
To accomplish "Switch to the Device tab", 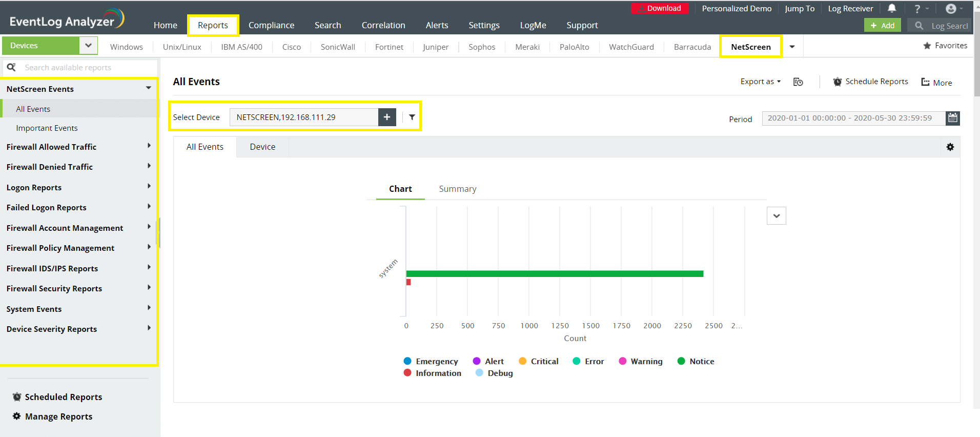I will click(x=262, y=147).
